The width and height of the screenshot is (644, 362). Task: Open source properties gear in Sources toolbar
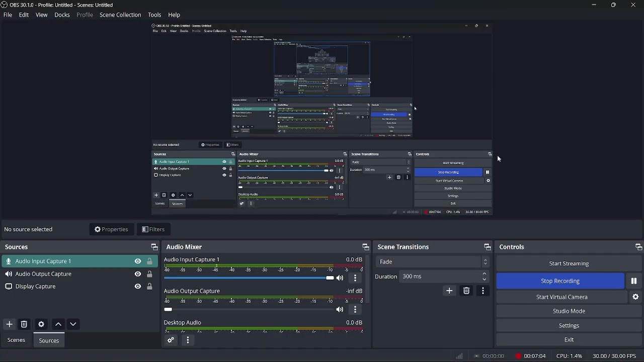pos(41,324)
